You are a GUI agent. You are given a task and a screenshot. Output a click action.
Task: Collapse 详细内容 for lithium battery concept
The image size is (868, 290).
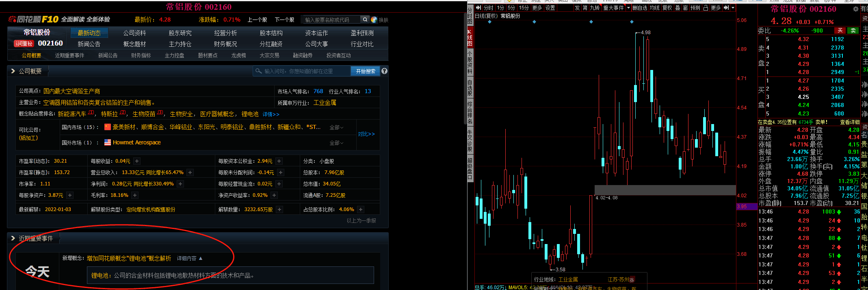coord(189,258)
